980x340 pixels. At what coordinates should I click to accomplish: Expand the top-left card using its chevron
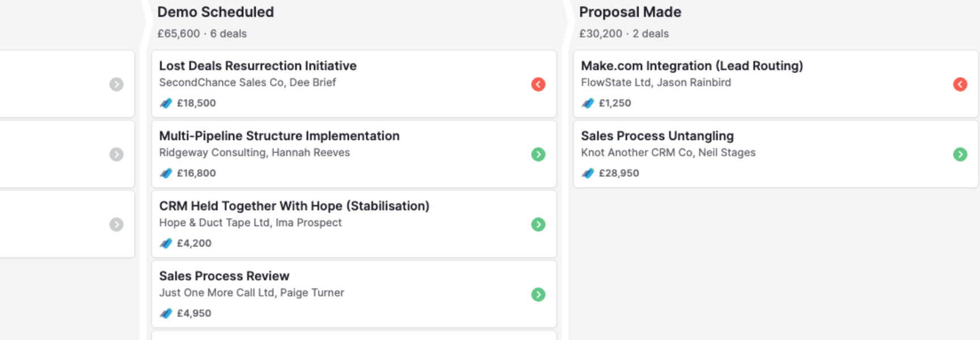coord(117,84)
